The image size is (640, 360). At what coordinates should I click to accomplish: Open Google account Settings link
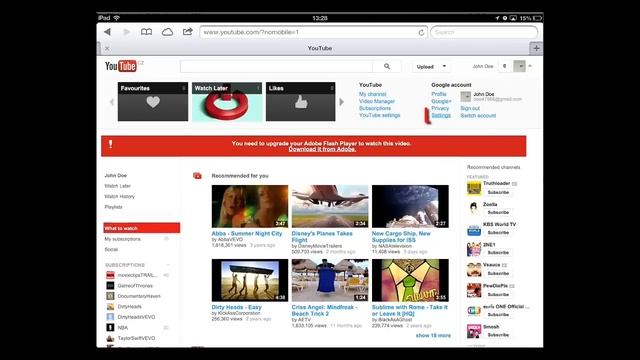[x=441, y=116]
